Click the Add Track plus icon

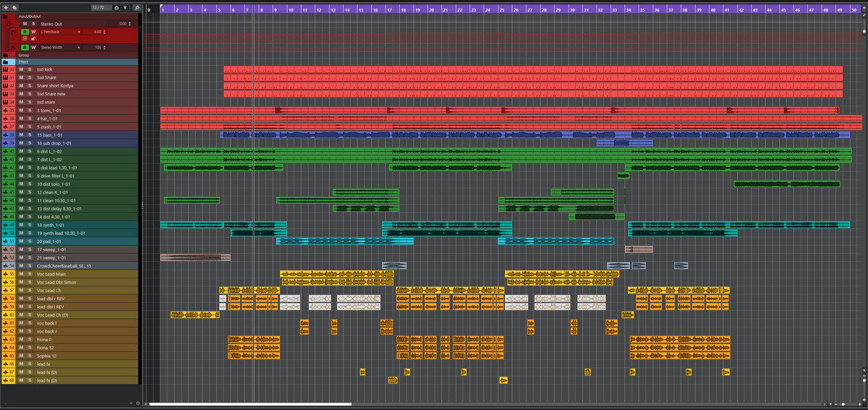[6, 8]
